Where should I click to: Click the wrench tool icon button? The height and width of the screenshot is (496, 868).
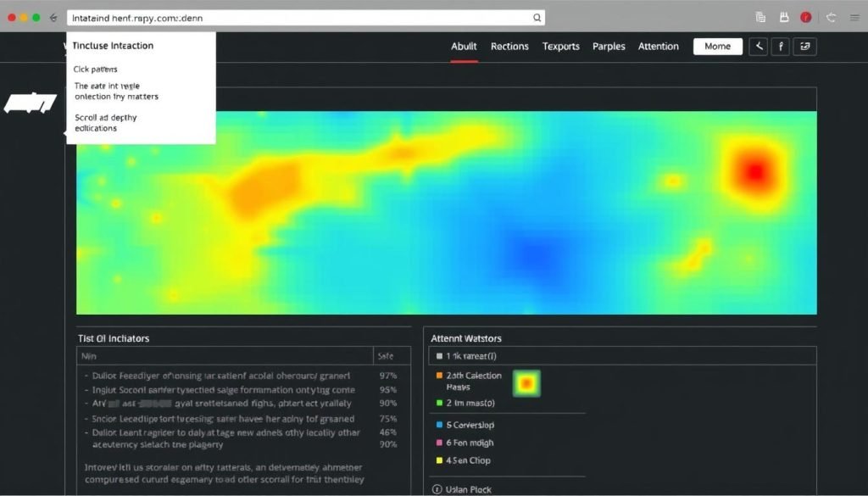(759, 47)
